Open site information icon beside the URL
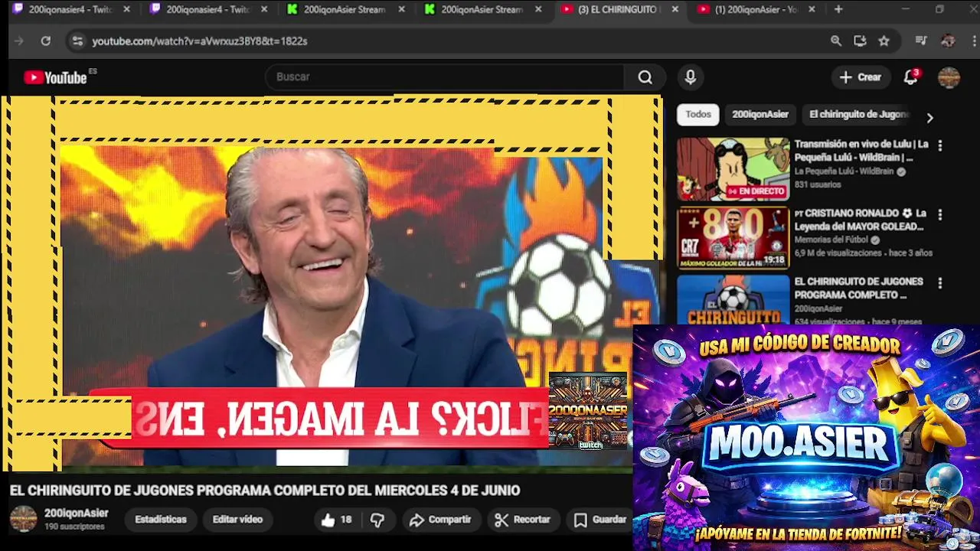The image size is (980, 551). (77, 41)
